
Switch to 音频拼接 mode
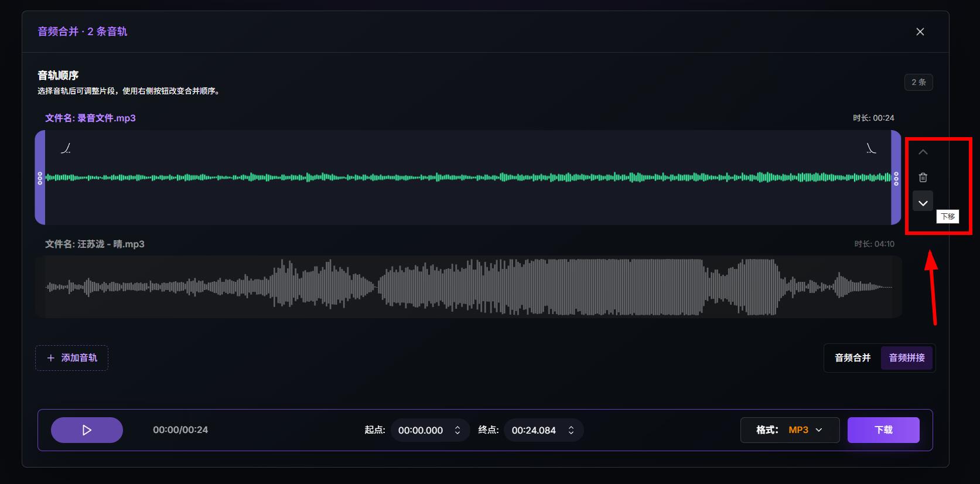point(906,358)
